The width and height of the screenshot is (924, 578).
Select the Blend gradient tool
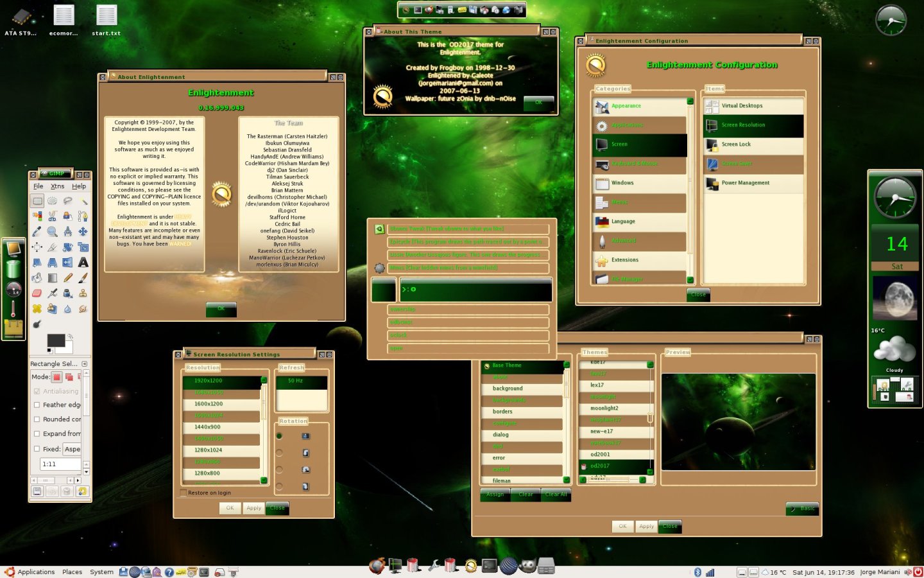(53, 278)
